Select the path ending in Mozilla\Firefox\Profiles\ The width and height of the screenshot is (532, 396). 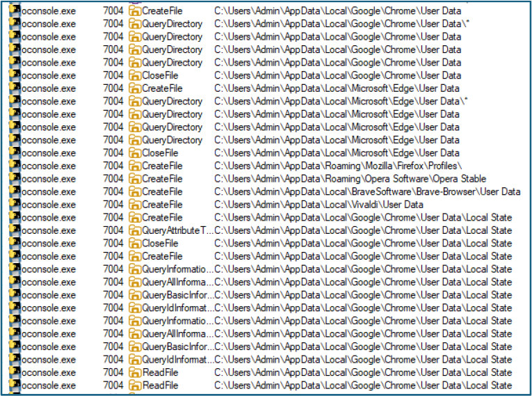[x=338, y=166]
